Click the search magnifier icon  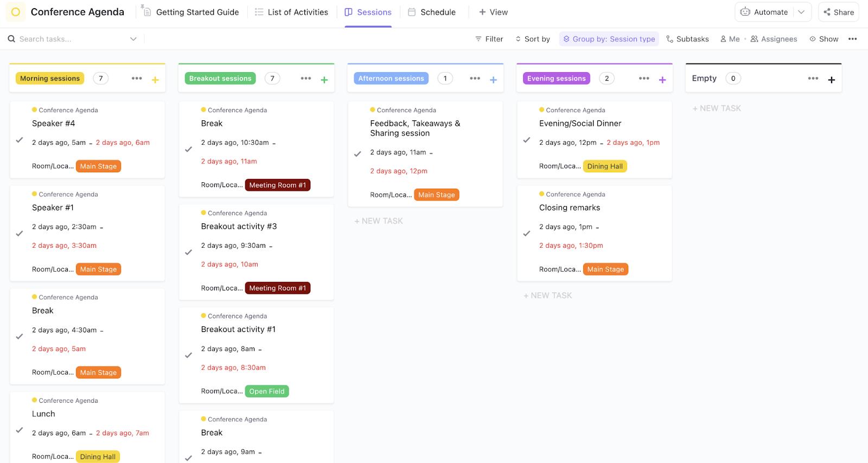click(x=11, y=39)
